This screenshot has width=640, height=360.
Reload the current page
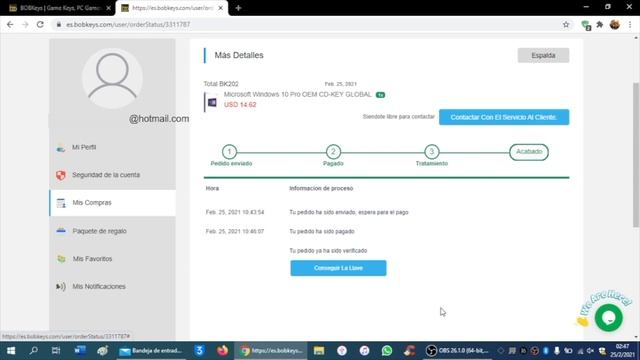point(40,24)
